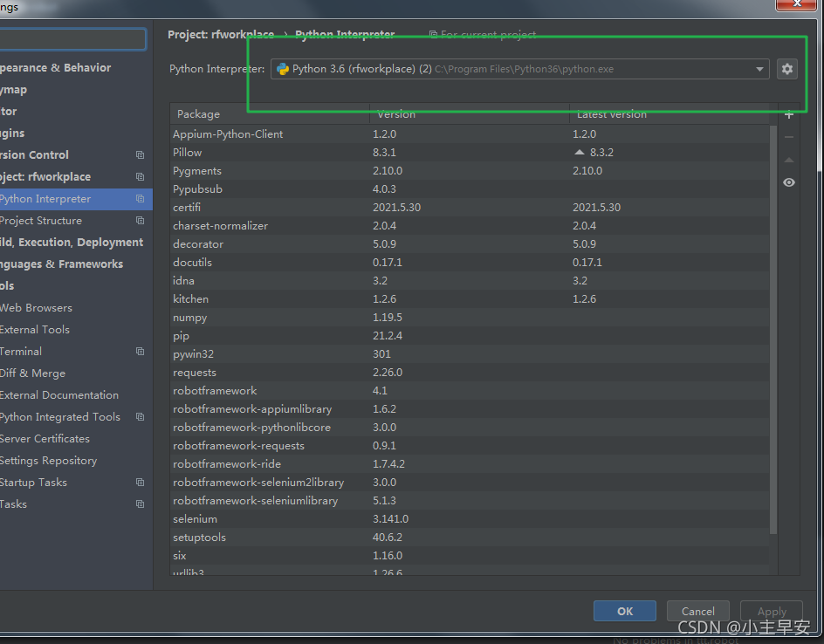This screenshot has width=824, height=644.
Task: Sort by Version column header
Action: point(470,114)
